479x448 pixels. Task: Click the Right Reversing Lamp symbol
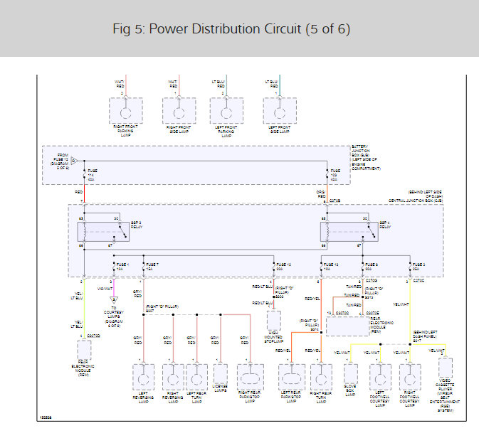coord(173,377)
